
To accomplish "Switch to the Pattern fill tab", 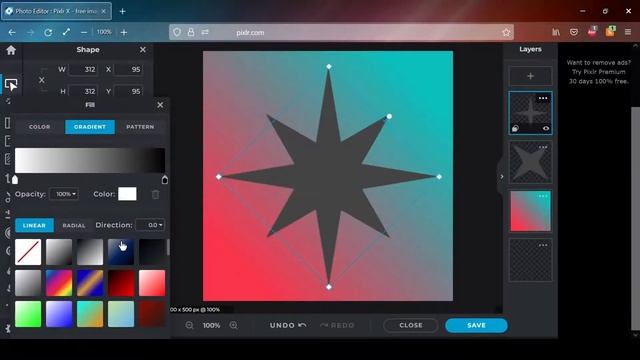I will 140,127.
